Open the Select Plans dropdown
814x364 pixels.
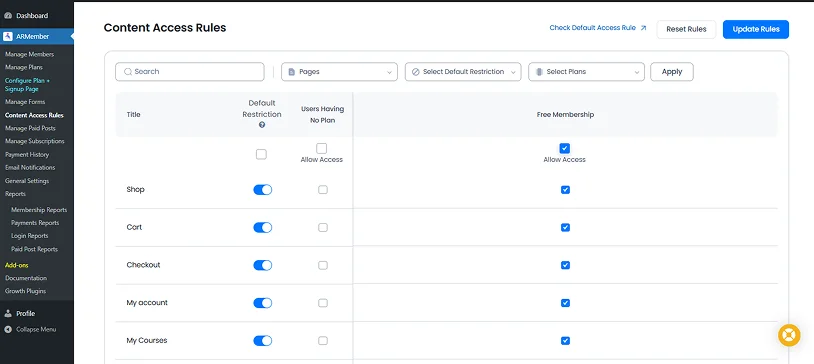pyautogui.click(x=587, y=72)
